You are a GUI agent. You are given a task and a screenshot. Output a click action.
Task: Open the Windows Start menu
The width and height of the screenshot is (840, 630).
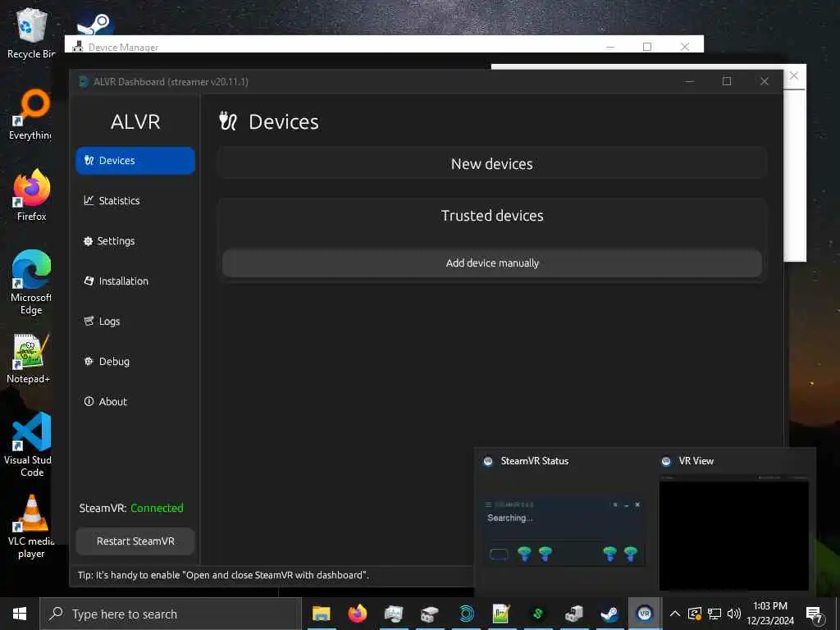click(x=20, y=614)
